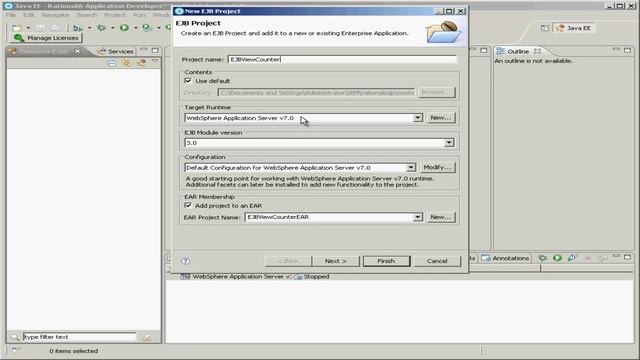The height and width of the screenshot is (360, 640).
Task: Maximize the Outline panel
Action: pyautogui.click(x=627, y=50)
